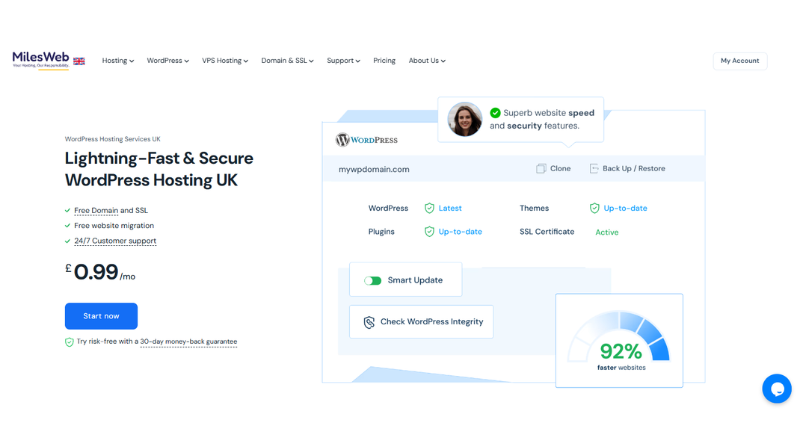This screenshot has width=800, height=445.
Task: Click the Back Up / Restore icon
Action: [594, 168]
